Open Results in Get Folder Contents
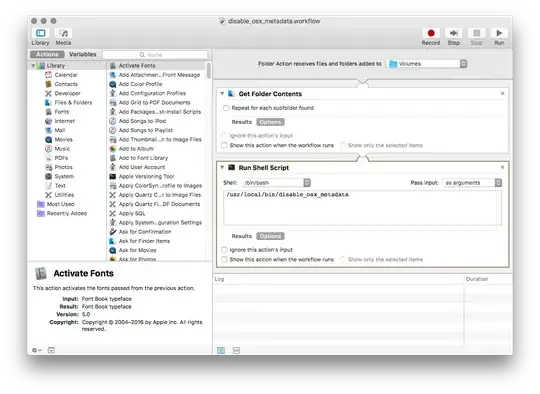Screen dimensions: 540x394 pyautogui.click(x=242, y=122)
